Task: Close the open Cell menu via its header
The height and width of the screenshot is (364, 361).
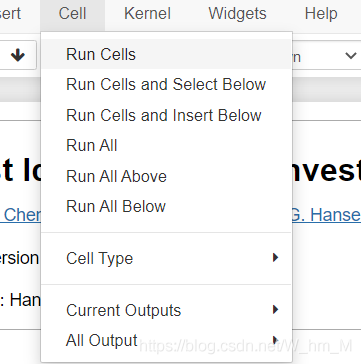Action: click(x=72, y=14)
